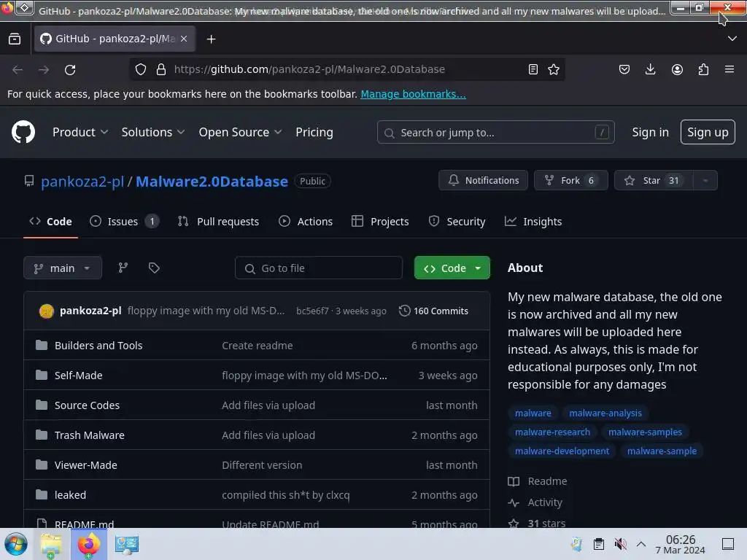The image size is (747, 560).
Task: Click the browser address bar URL
Action: coord(309,69)
